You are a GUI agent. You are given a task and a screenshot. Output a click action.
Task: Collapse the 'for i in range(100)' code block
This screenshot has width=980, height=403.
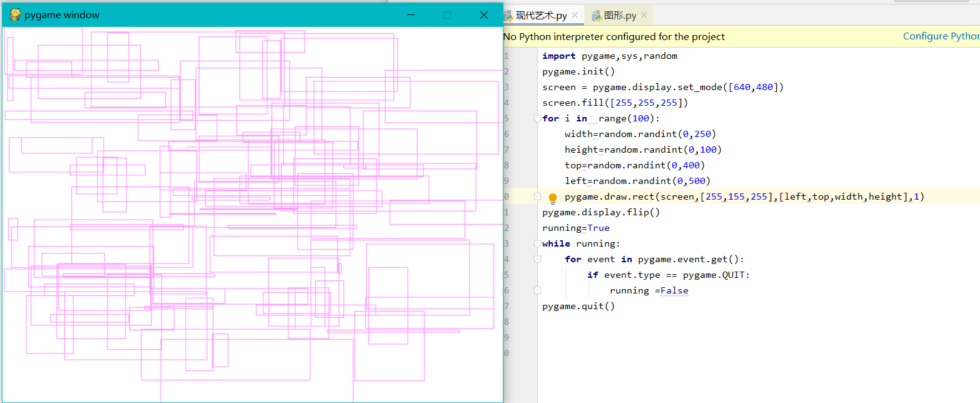tap(537, 118)
